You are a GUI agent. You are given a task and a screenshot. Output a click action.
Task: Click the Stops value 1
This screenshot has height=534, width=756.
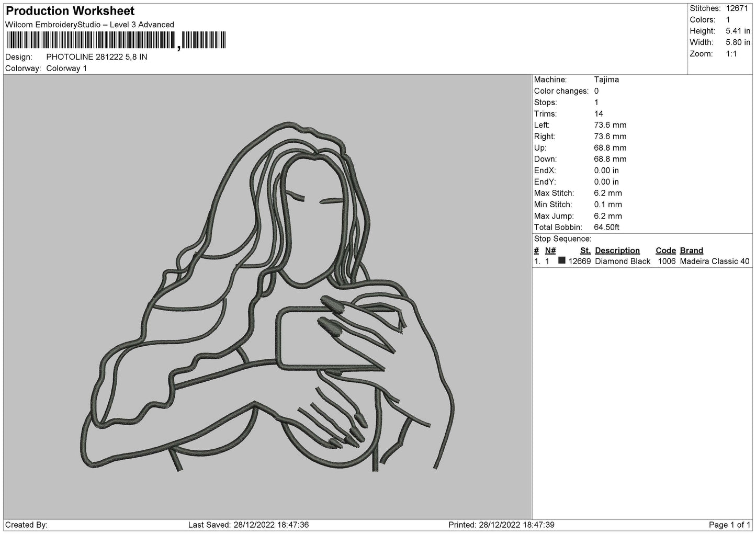coord(596,103)
